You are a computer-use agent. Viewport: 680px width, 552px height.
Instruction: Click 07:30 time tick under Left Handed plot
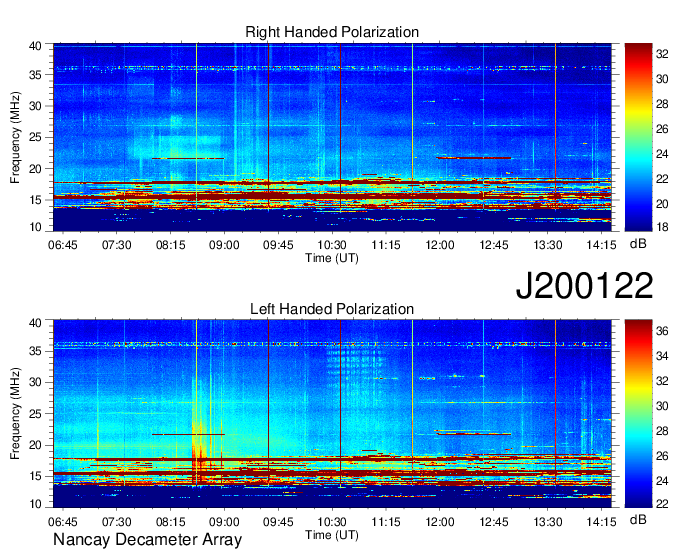tap(117, 522)
